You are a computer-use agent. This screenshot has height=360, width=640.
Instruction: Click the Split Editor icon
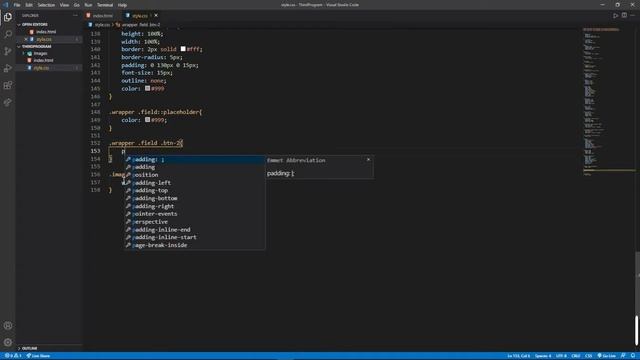(624, 16)
